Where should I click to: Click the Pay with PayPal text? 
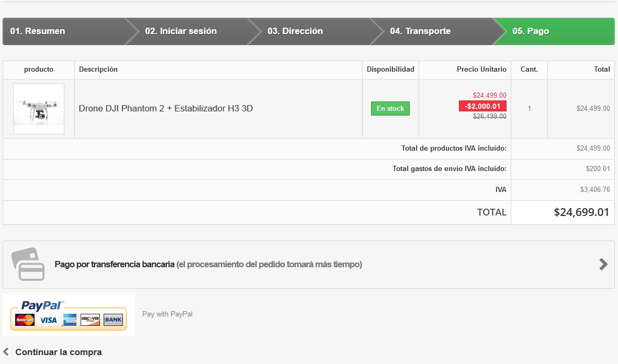167,314
